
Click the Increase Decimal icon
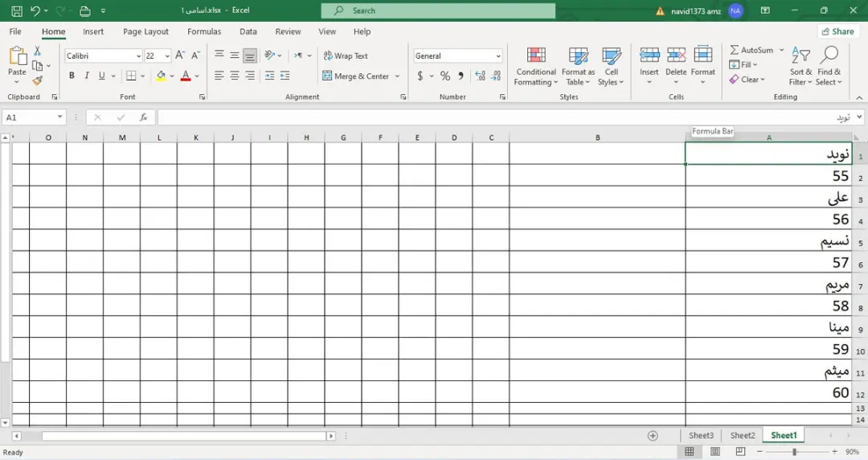coord(480,76)
